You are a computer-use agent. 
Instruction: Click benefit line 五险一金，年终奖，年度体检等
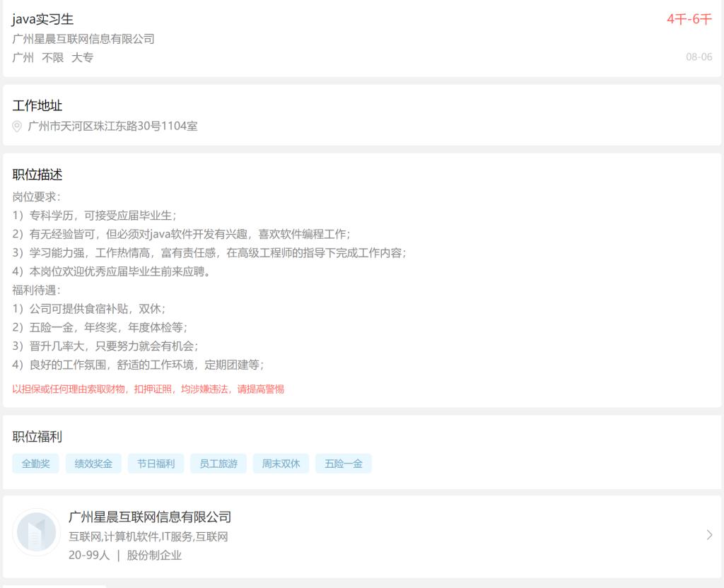pos(100,328)
